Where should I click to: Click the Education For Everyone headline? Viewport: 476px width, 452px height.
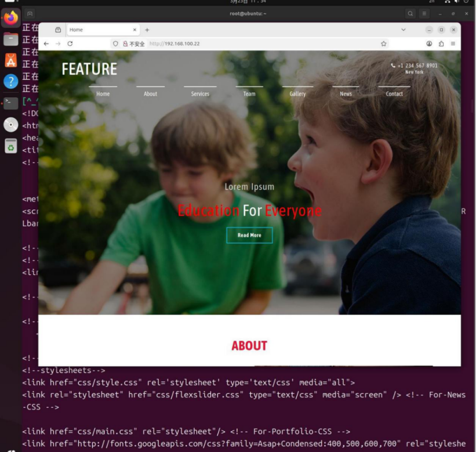click(x=249, y=211)
